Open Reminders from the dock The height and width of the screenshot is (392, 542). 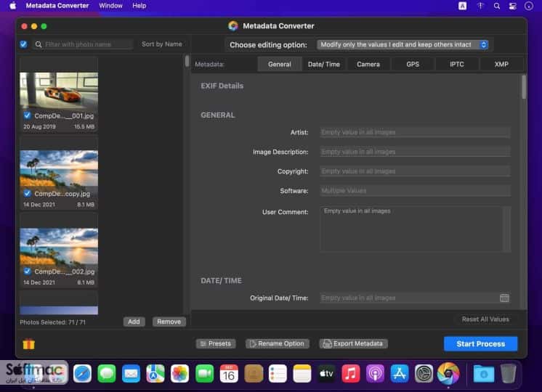(x=278, y=373)
